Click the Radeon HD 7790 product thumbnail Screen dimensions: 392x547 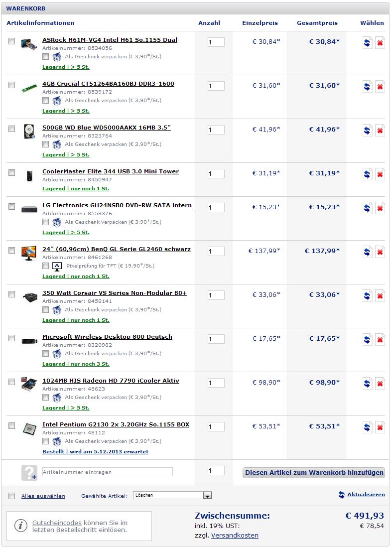(x=29, y=384)
